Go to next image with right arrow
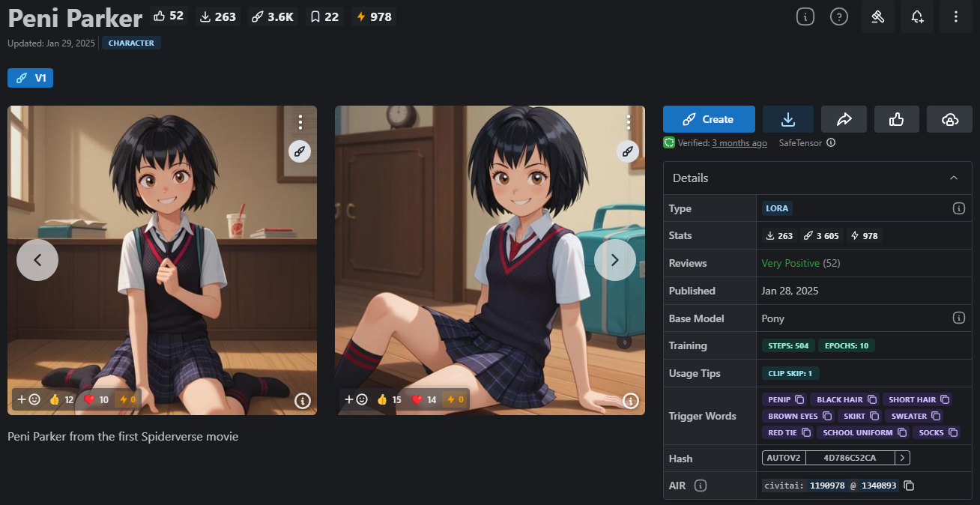The height and width of the screenshot is (505, 980). click(614, 260)
